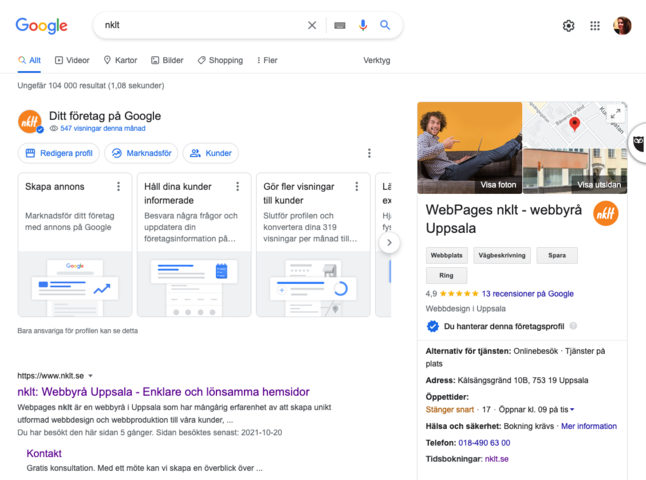
Task: Click the Redigera profil button
Action: (59, 153)
